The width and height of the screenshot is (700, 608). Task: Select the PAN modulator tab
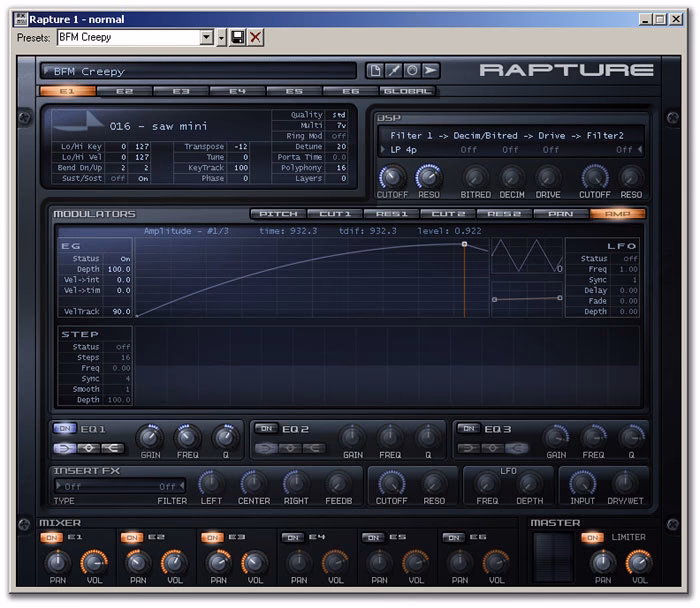coord(561,214)
